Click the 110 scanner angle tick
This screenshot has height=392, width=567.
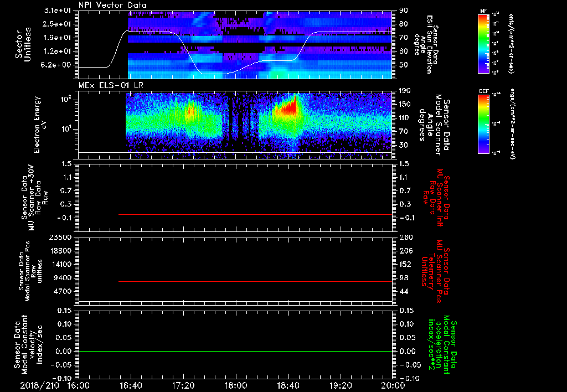tap(405, 118)
